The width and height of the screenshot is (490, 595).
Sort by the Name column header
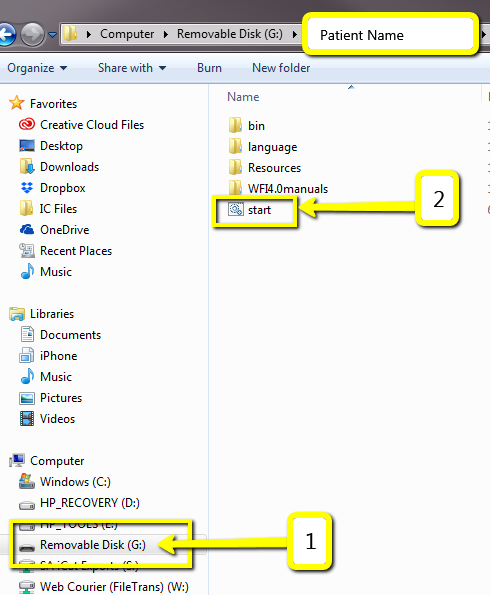(243, 97)
